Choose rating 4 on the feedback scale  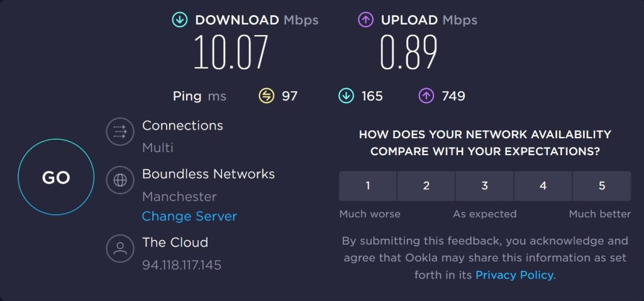coord(543,186)
